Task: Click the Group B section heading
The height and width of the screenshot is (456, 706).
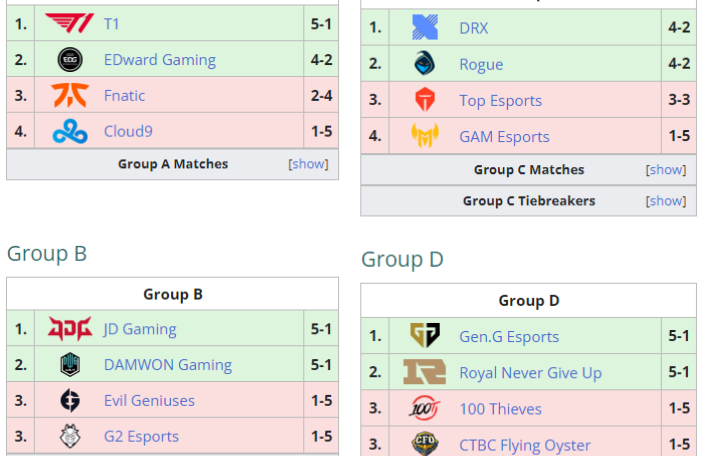Action: pos(47,254)
